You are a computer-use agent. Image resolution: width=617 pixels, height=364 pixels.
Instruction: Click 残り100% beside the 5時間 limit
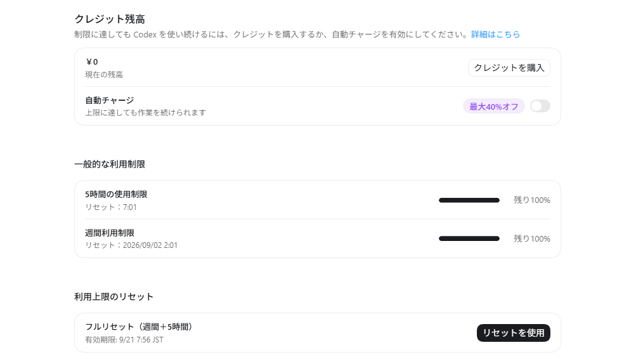click(x=531, y=200)
